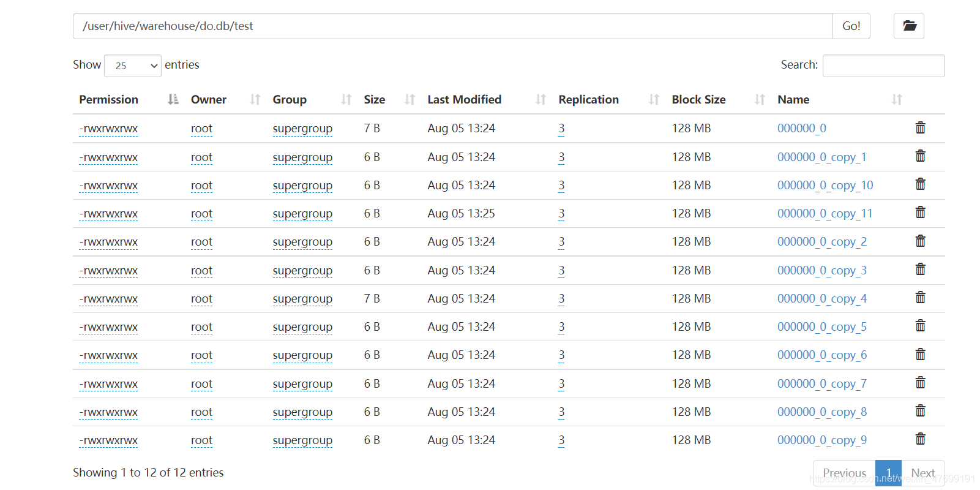The width and height of the screenshot is (980, 490).
Task: Click the Search input box
Action: coord(884,66)
